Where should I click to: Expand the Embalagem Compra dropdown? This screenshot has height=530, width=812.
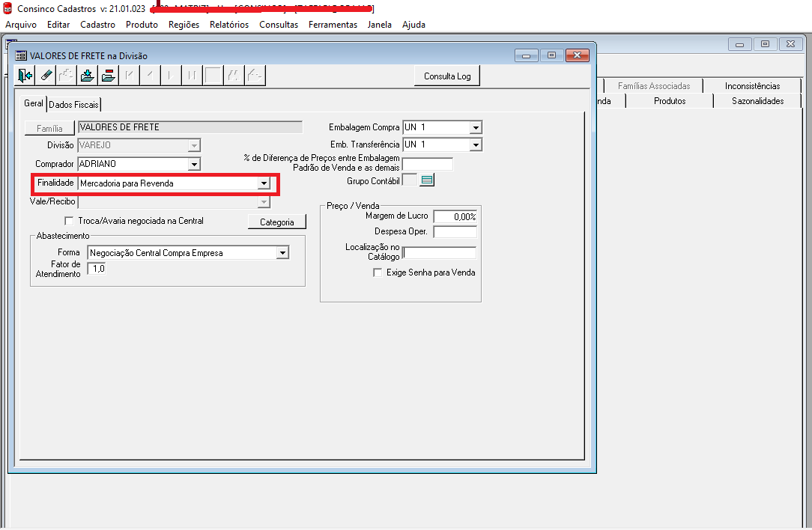click(476, 127)
